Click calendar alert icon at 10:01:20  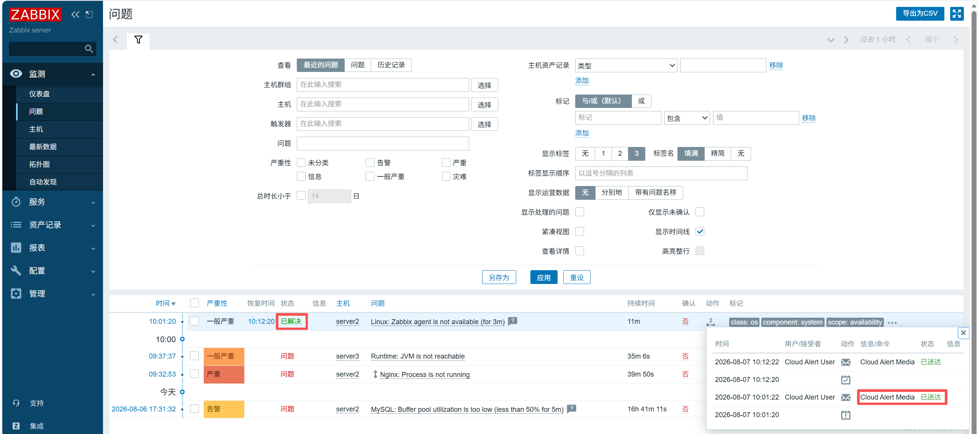846,415
